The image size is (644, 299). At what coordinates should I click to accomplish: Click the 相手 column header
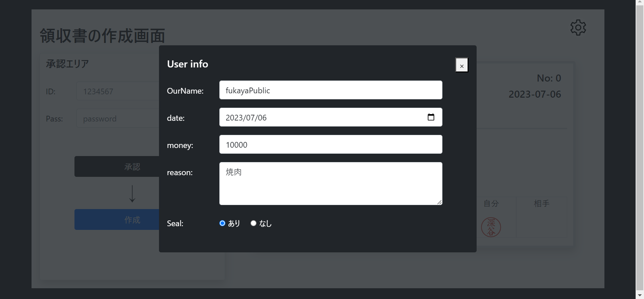click(541, 203)
